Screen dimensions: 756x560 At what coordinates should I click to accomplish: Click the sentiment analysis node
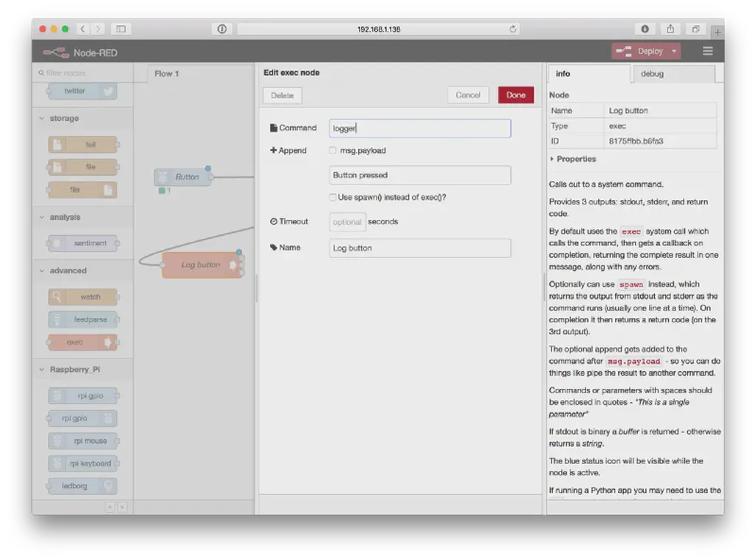[81, 243]
